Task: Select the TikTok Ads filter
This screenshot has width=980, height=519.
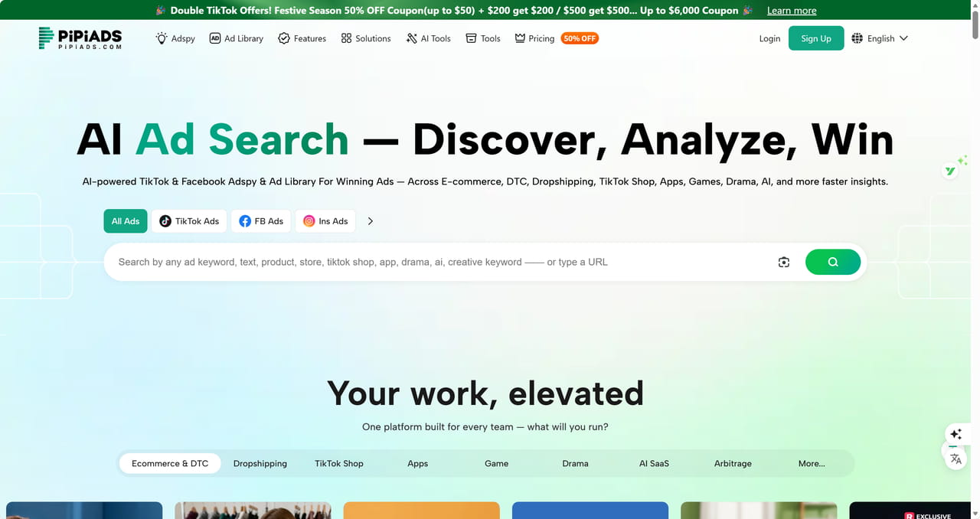Action: coord(189,221)
